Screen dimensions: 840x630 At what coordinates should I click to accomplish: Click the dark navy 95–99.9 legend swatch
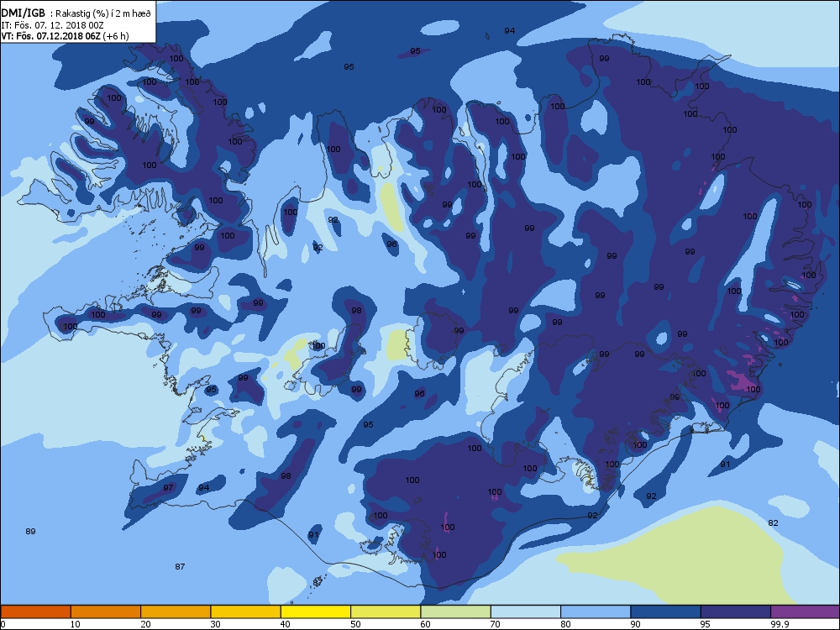(x=736, y=612)
